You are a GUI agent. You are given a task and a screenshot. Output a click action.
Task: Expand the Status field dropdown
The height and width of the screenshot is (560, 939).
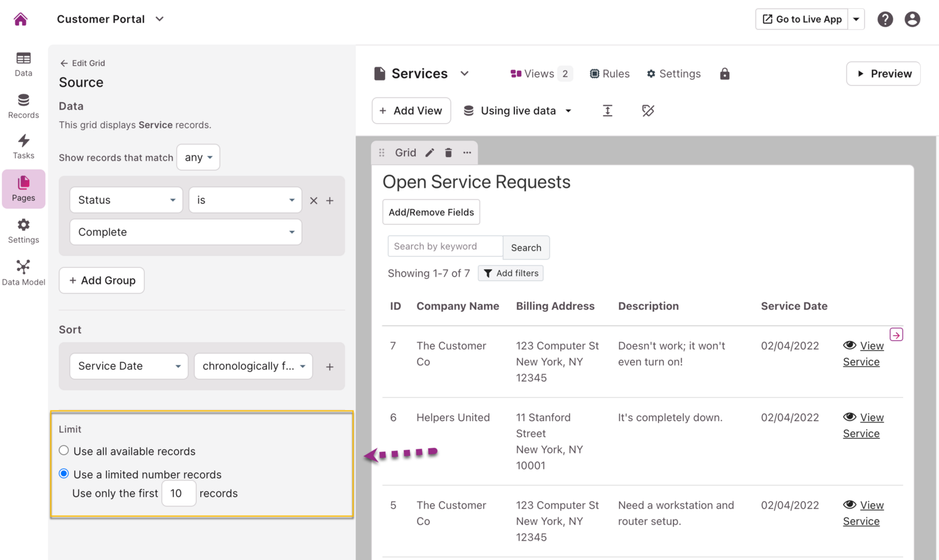pyautogui.click(x=126, y=200)
